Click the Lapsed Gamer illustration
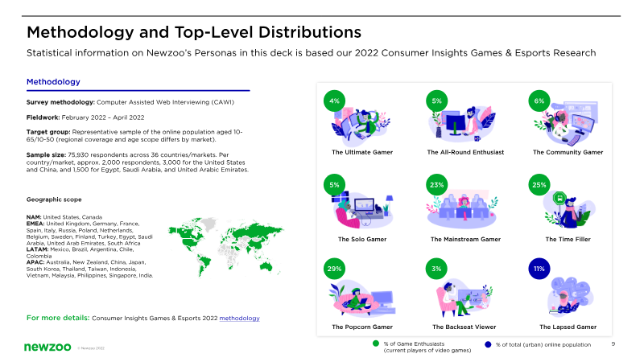Screen dimensions: 644x362 coord(570,296)
